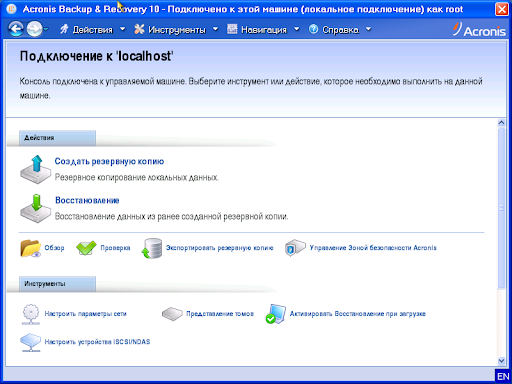
Task: Open the Проверка link
Action: pos(115,248)
